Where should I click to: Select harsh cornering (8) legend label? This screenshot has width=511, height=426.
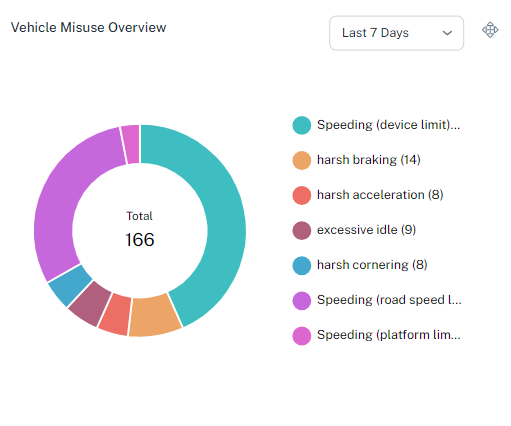coord(372,265)
